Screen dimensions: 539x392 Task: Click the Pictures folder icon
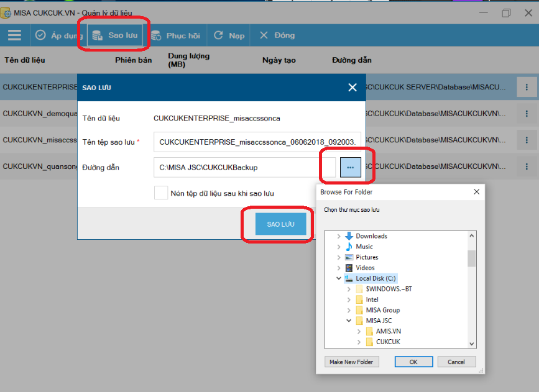(x=349, y=257)
